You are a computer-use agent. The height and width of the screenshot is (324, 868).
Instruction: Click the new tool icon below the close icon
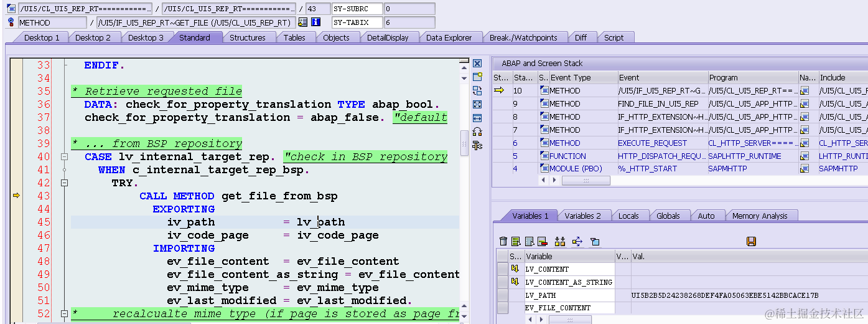(477, 77)
